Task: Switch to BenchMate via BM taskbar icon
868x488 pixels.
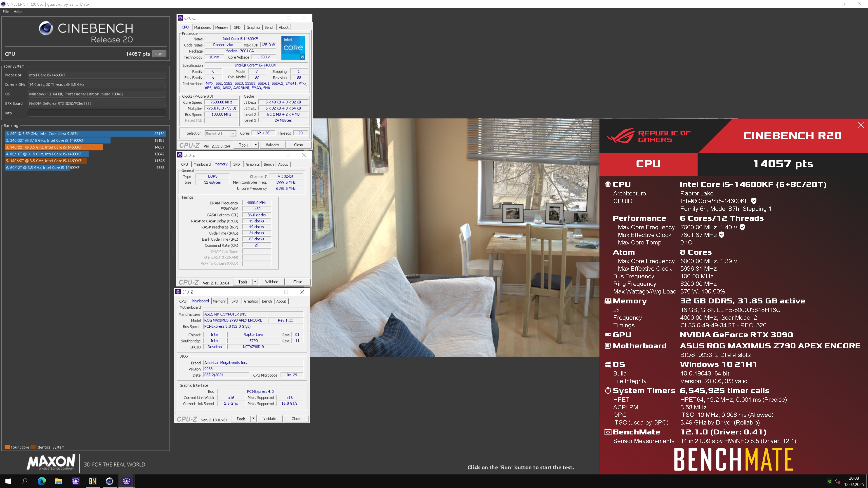Action: 93,481
